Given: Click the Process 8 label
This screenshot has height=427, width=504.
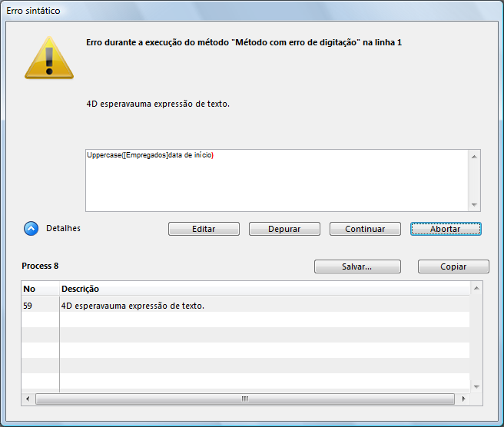Looking at the screenshot, I should point(40,266).
